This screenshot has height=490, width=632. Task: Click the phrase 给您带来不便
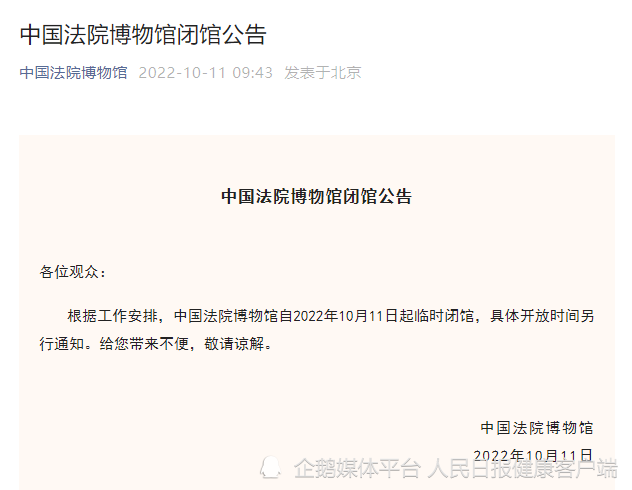click(144, 344)
